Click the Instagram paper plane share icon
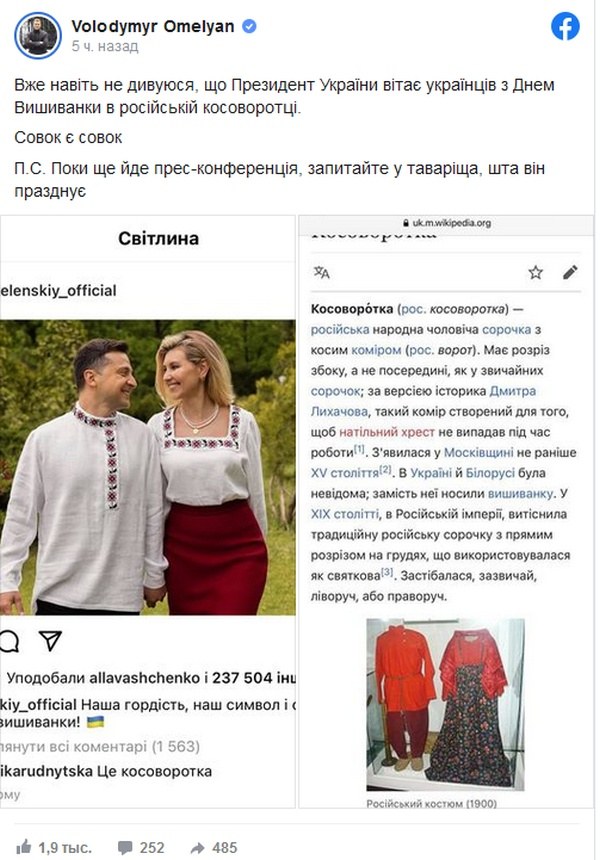 pos(50,641)
